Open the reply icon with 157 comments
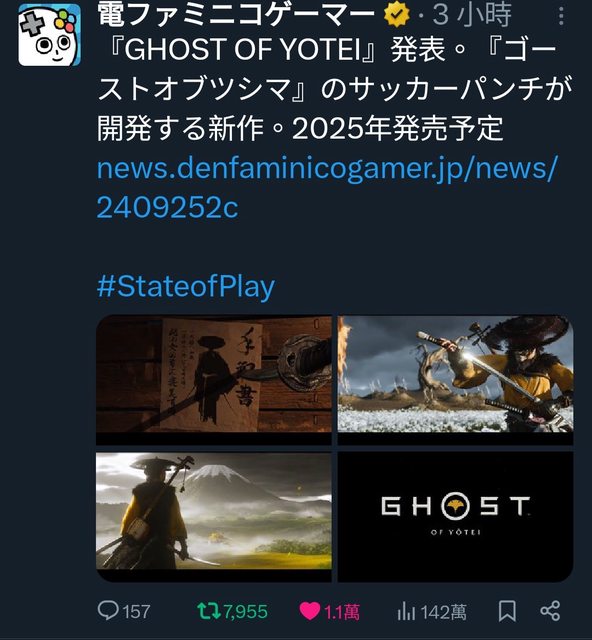The image size is (592, 640). [108, 611]
